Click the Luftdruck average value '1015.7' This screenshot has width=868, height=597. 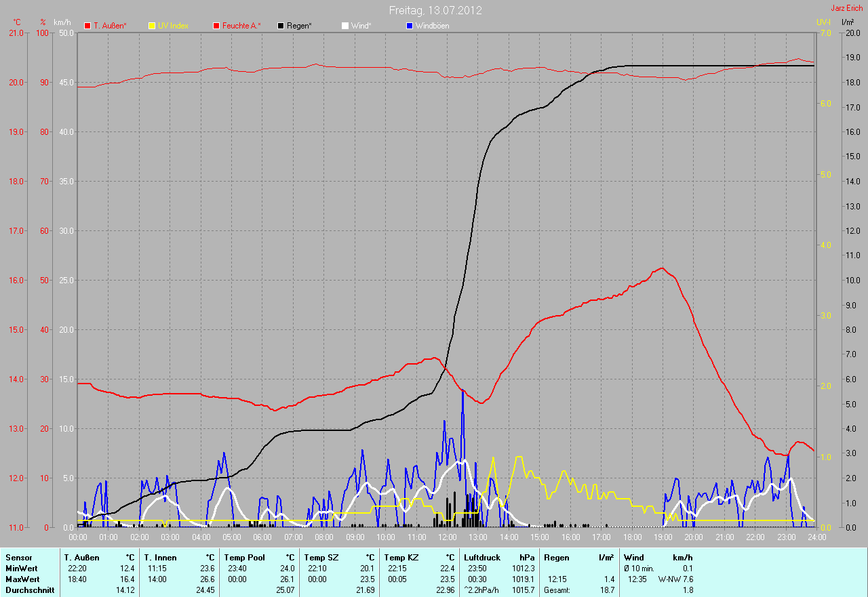point(524,590)
